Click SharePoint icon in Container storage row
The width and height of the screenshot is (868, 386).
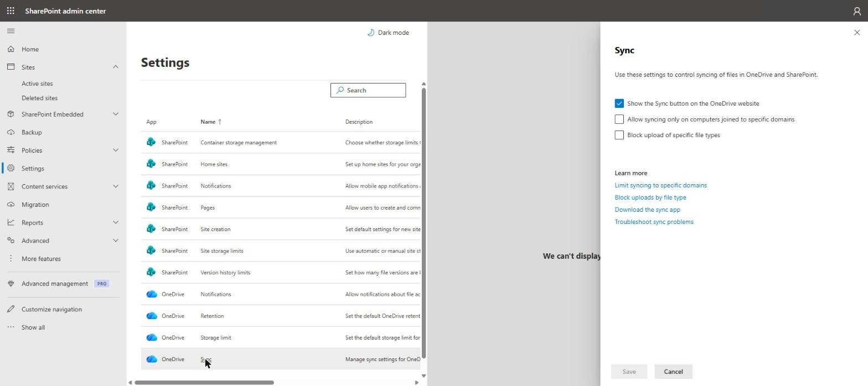pos(151,142)
